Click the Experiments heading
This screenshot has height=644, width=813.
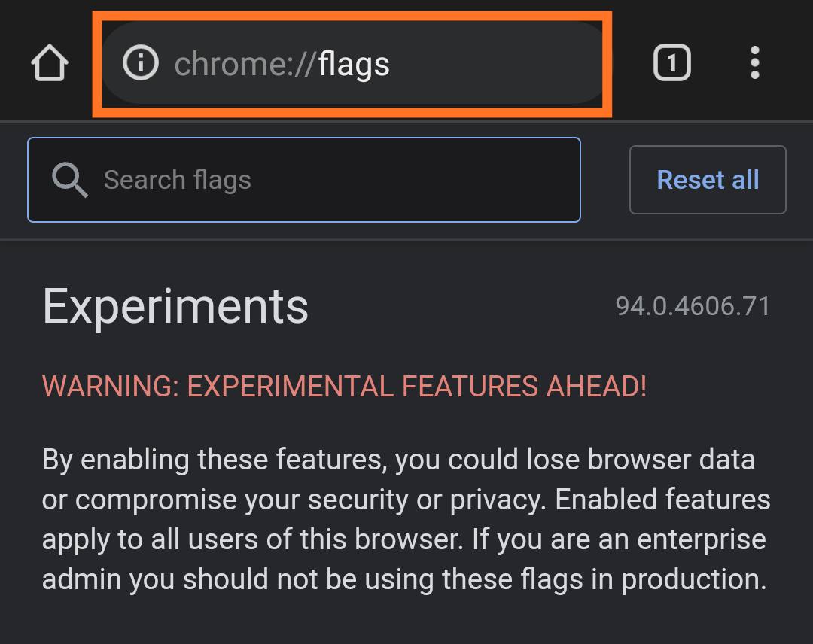pos(175,305)
